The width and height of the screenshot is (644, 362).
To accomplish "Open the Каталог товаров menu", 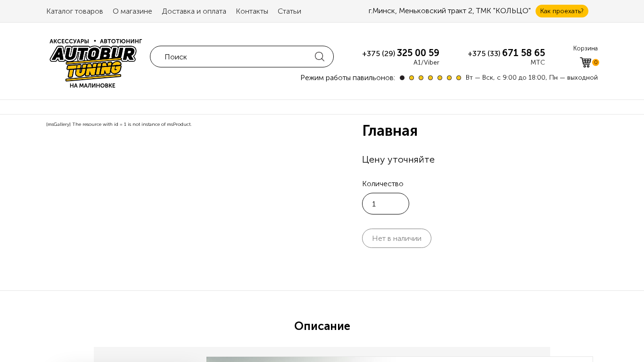I will (74, 11).
